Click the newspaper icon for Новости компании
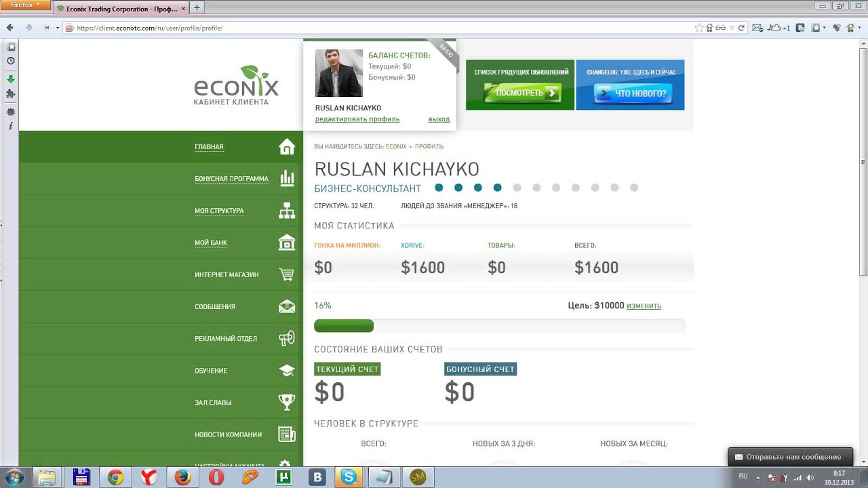 point(287,434)
